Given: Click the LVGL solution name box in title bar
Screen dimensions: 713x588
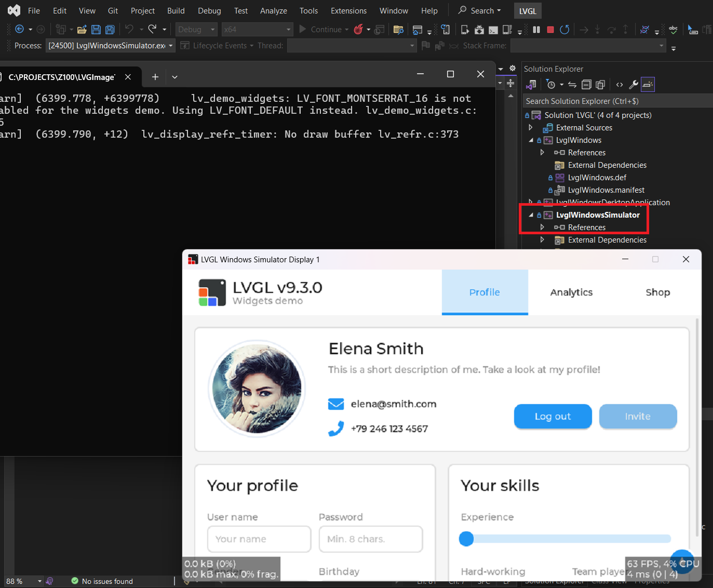Looking at the screenshot, I should [x=528, y=11].
